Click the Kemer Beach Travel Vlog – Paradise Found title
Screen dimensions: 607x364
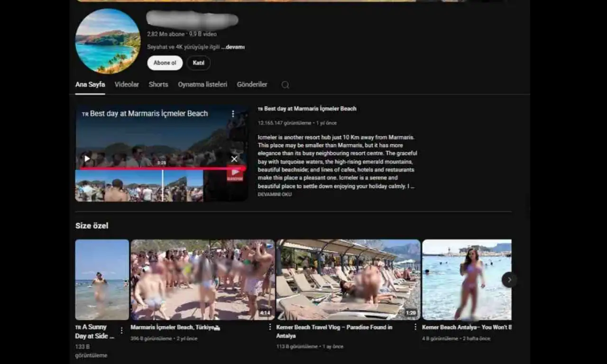(334, 331)
